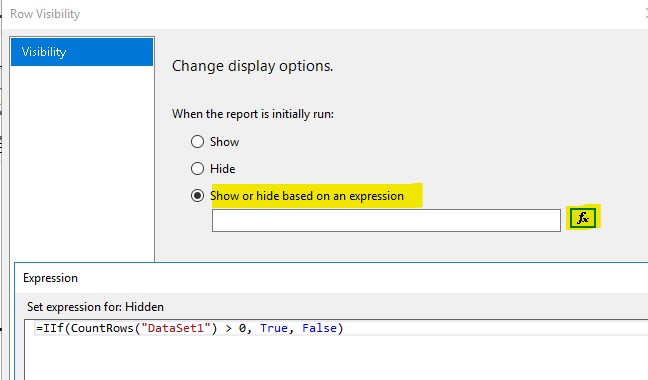This screenshot has height=380, width=648.
Task: Click the CountRows function name
Action: [102, 328]
